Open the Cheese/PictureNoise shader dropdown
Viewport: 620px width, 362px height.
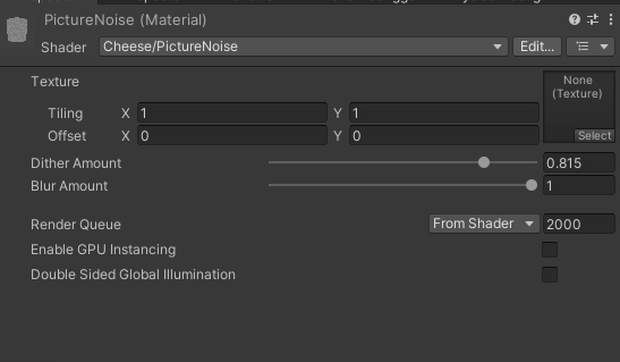pyautogui.click(x=303, y=47)
